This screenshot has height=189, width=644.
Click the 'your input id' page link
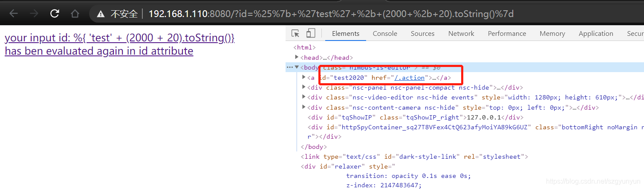pyautogui.click(x=120, y=38)
